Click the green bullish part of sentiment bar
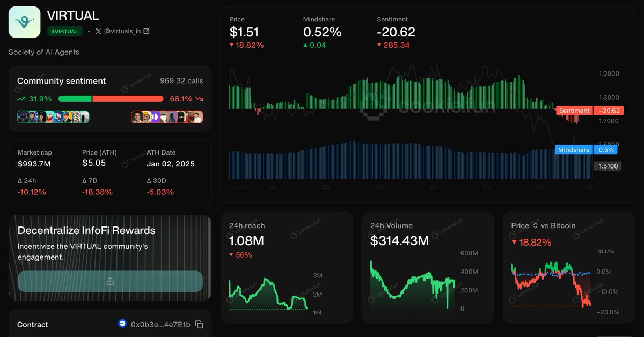This screenshot has height=337, width=644. 75,99
